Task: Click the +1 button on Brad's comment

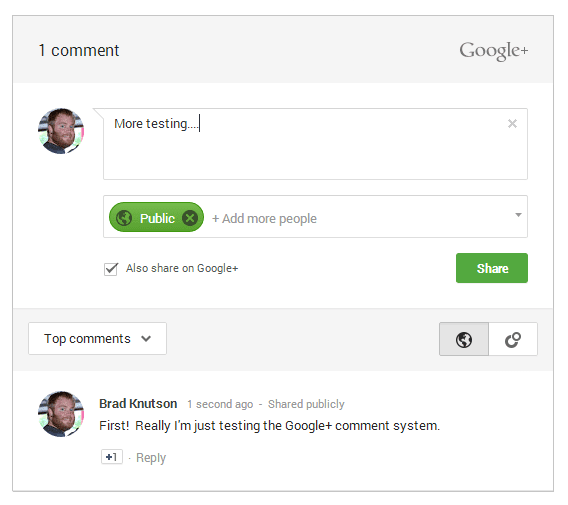Action: tap(112, 457)
